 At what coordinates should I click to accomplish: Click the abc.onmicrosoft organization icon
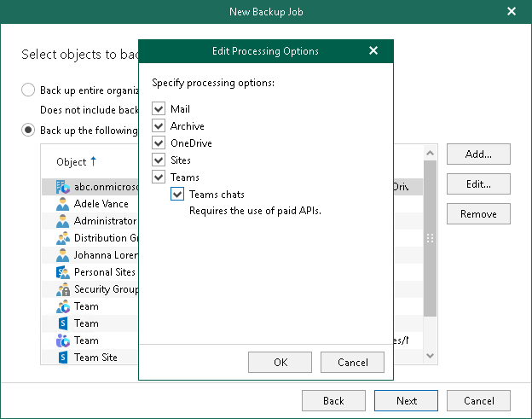click(63, 187)
